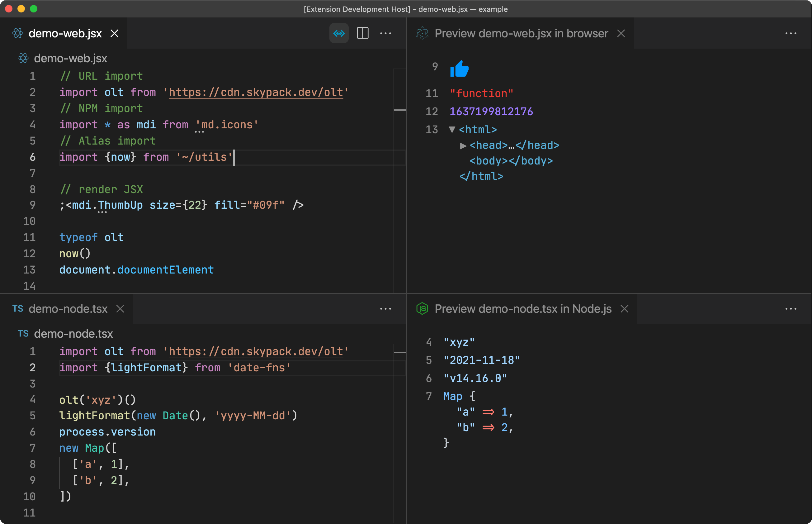Click the React icon on demo-web.jsx tab
Viewport: 812px width, 524px height.
[x=18, y=33]
